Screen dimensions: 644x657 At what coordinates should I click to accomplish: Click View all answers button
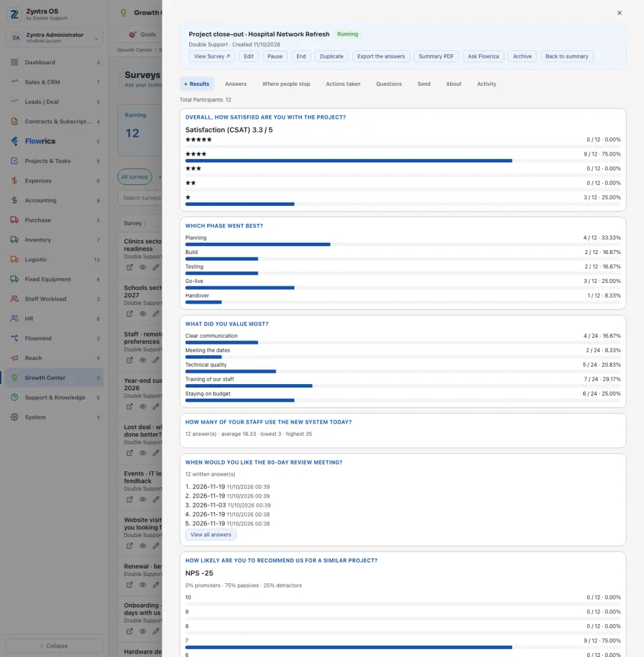coord(211,535)
